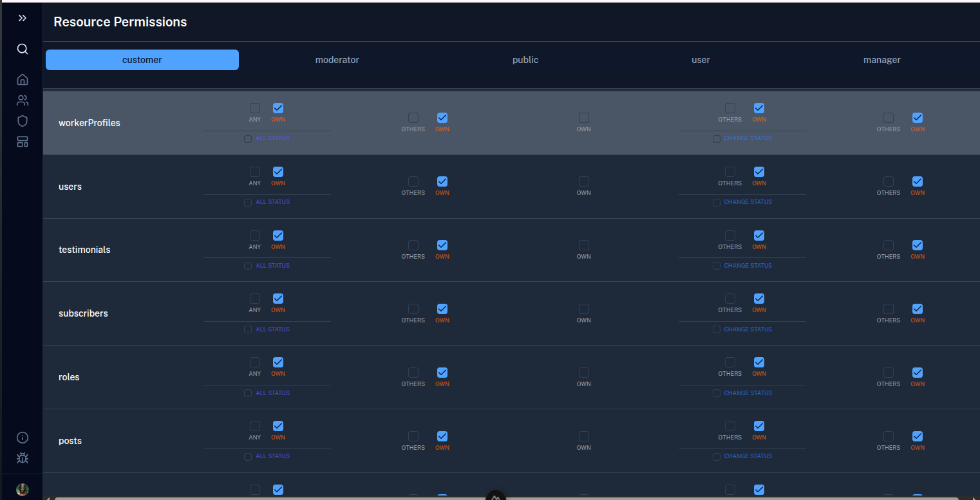Expand the sidebar with the double chevron

tap(23, 18)
